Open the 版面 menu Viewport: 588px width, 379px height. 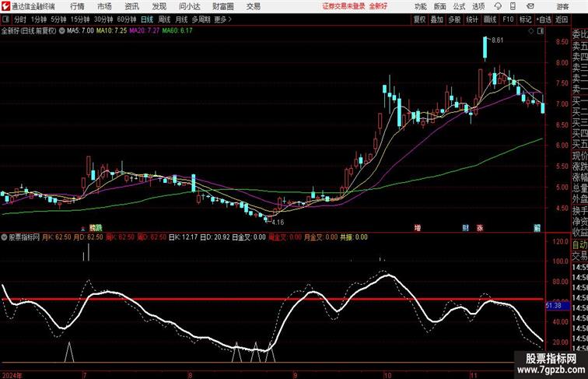440,6
